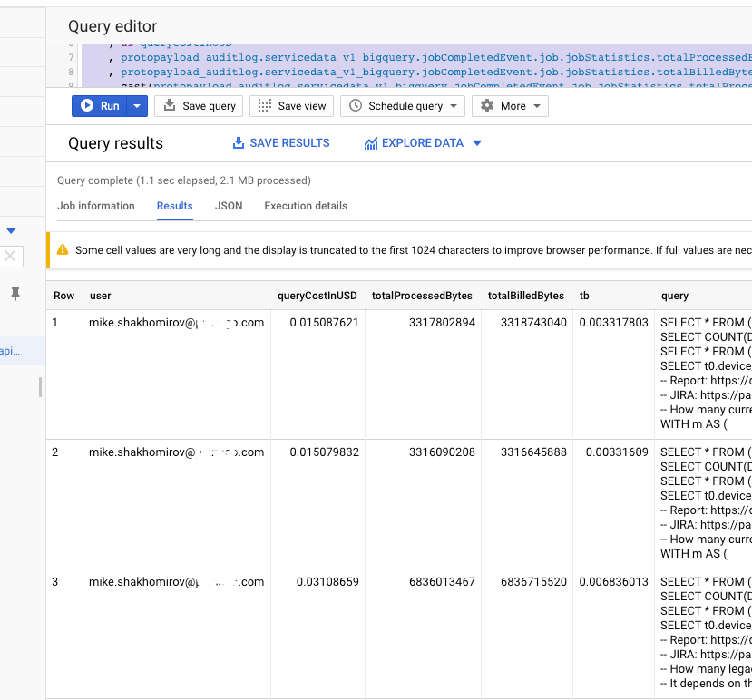
Task: Click cell value 0.00331609
Action: pyautogui.click(x=617, y=452)
